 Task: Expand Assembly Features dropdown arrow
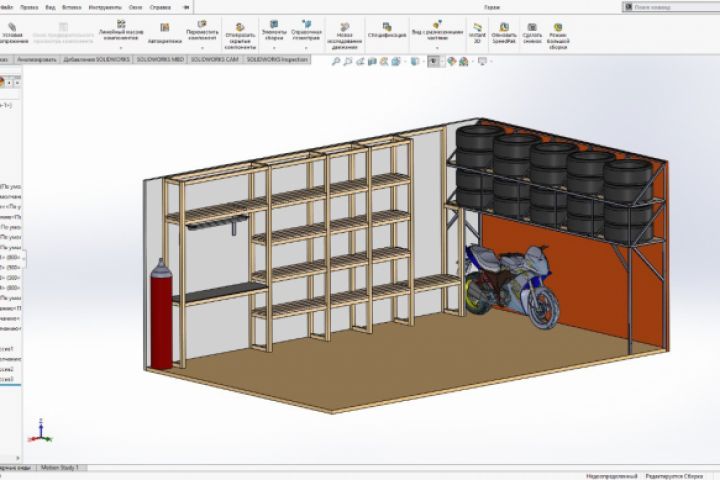tap(274, 48)
